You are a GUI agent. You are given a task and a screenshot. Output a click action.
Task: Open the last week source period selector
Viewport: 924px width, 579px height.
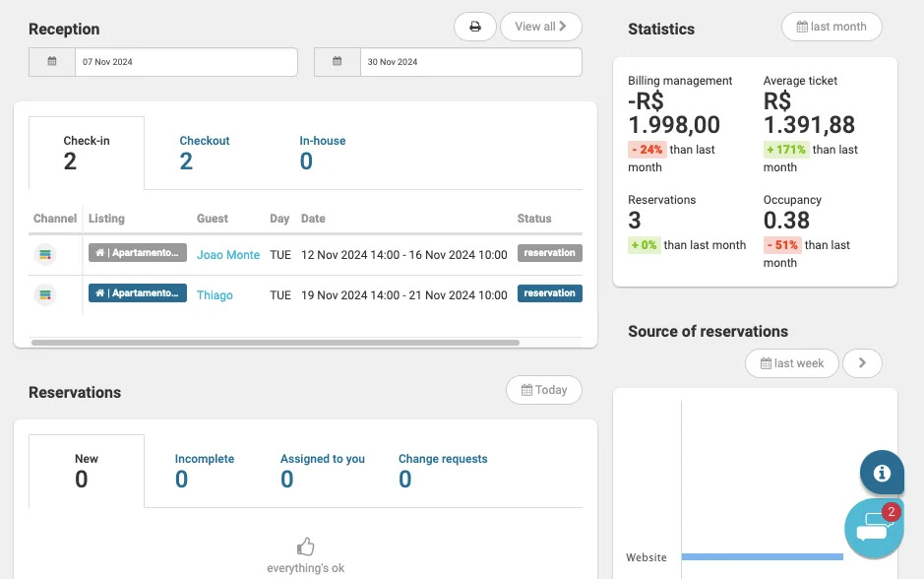point(792,363)
